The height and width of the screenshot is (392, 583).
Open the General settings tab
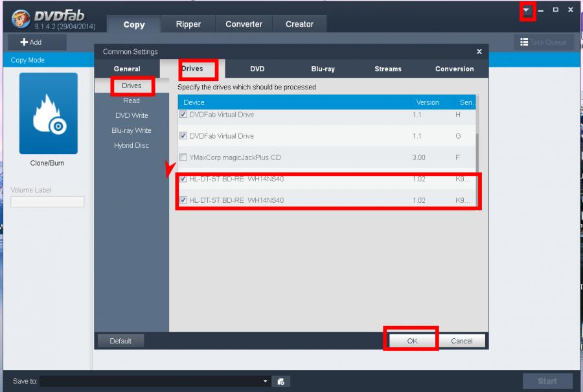(127, 69)
